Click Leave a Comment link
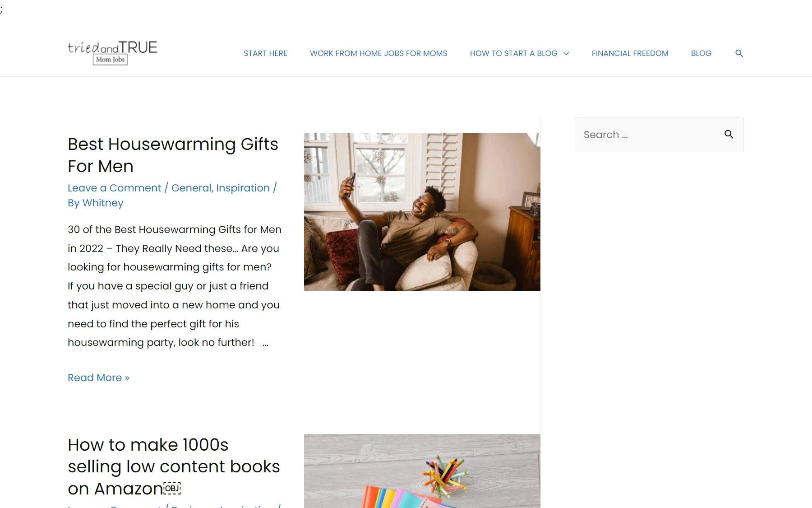 [114, 188]
